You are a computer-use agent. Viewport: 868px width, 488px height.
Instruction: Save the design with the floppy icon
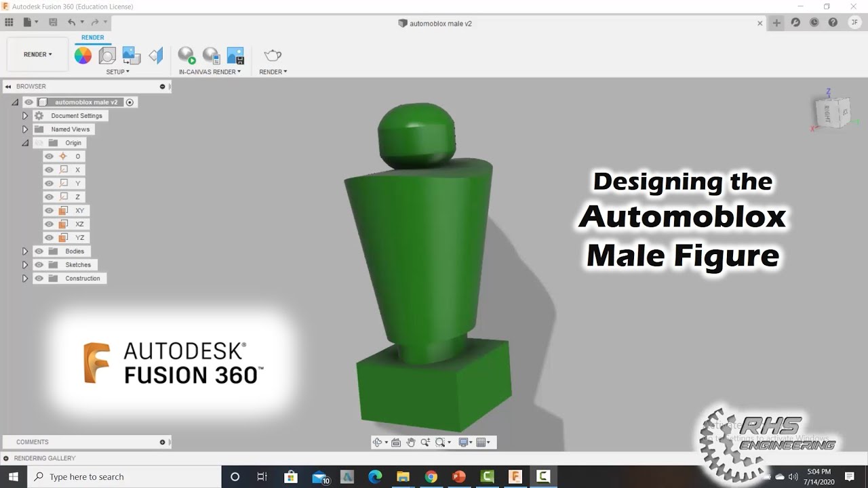53,22
